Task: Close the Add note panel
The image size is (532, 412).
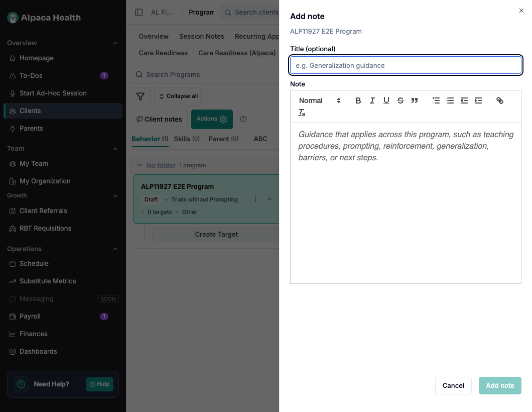Action: click(521, 11)
